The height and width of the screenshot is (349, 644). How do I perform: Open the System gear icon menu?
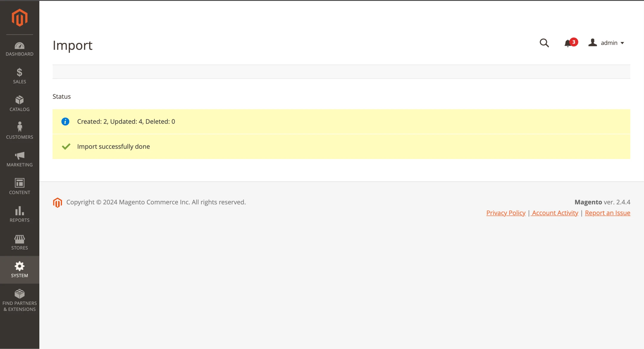click(20, 266)
